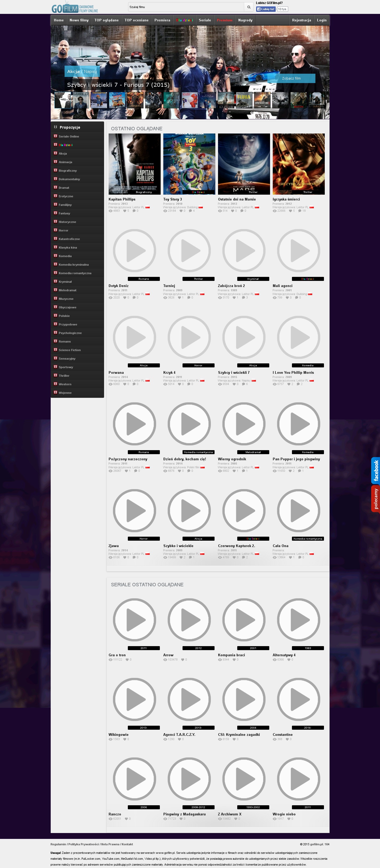
Task: Open the facebook side tab
Action: tap(376, 470)
